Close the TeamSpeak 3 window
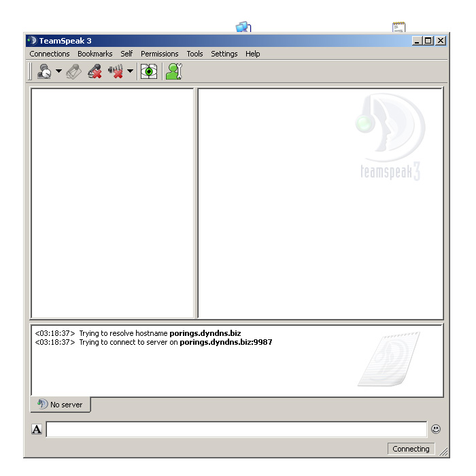The width and height of the screenshot is (476, 476). click(441, 40)
